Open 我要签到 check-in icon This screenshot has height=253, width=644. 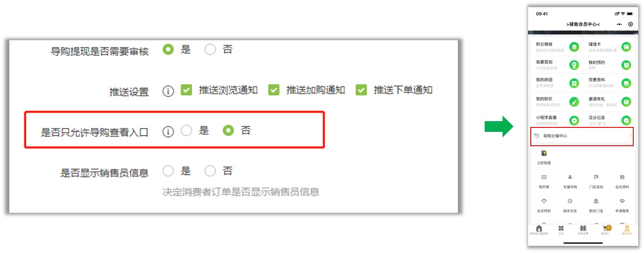574,65
